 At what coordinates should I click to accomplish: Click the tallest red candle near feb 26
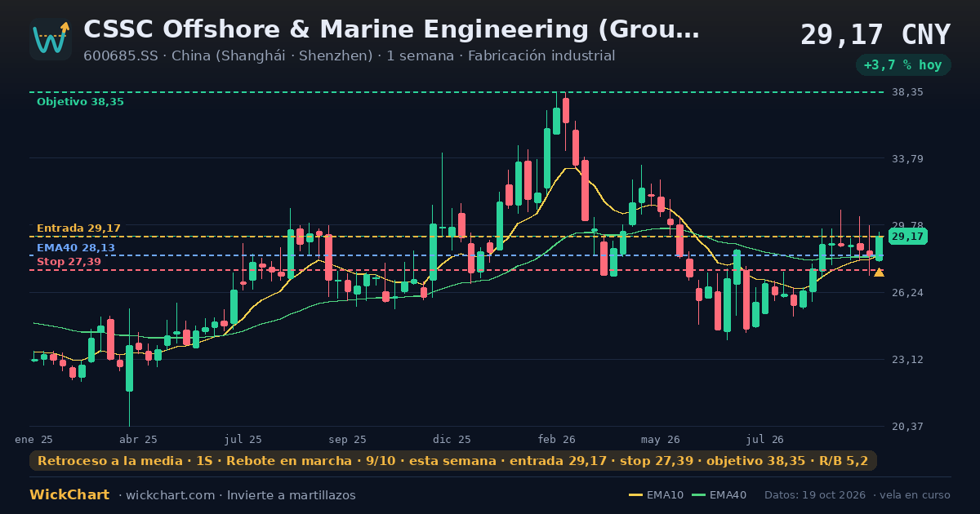click(x=585, y=190)
